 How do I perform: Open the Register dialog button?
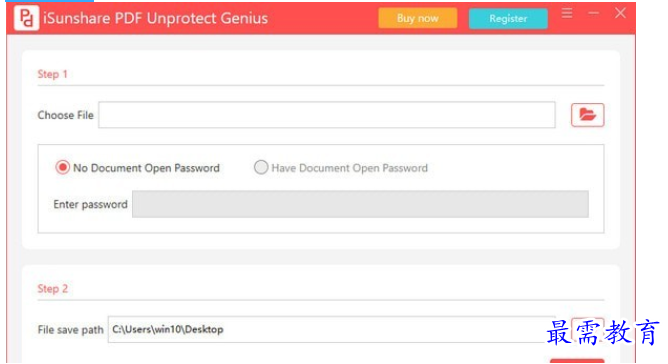tap(508, 18)
